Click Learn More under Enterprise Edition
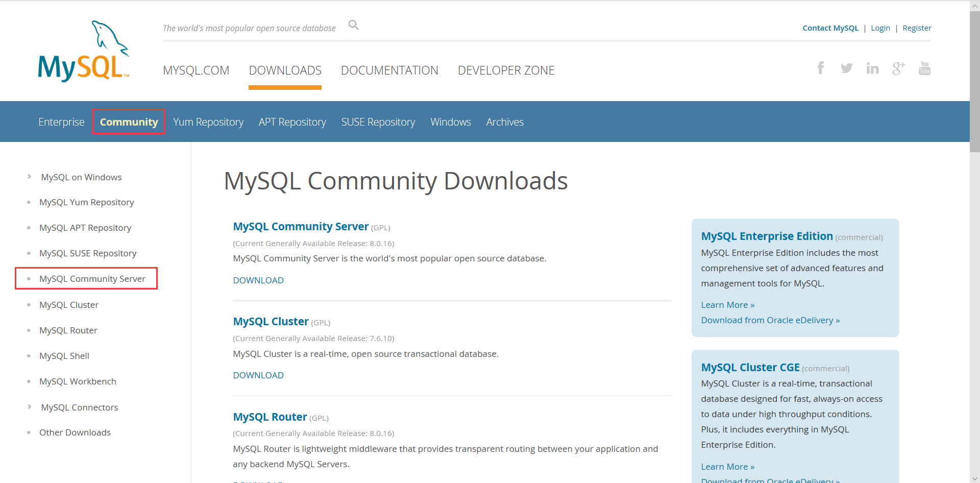The image size is (980, 483). (x=727, y=305)
